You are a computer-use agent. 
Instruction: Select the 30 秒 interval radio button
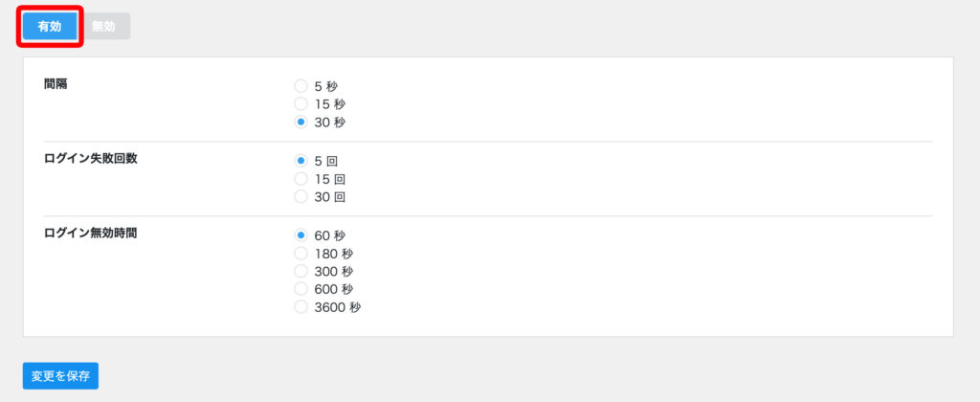301,122
